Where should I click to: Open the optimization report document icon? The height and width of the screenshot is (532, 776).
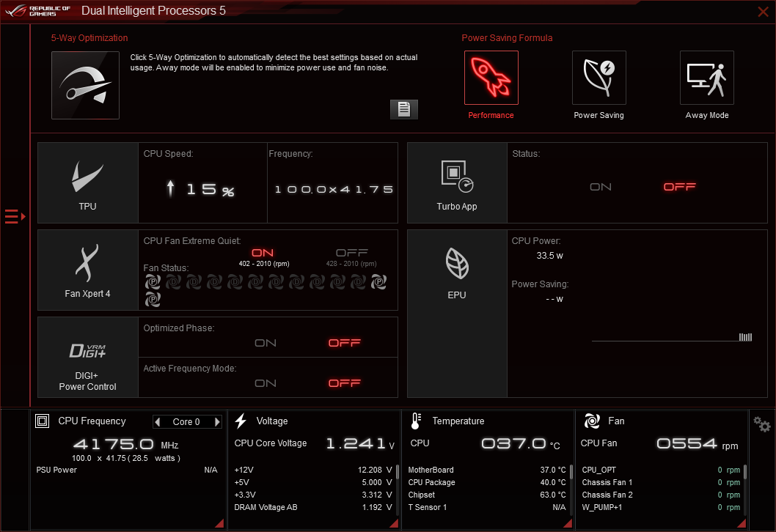404,109
